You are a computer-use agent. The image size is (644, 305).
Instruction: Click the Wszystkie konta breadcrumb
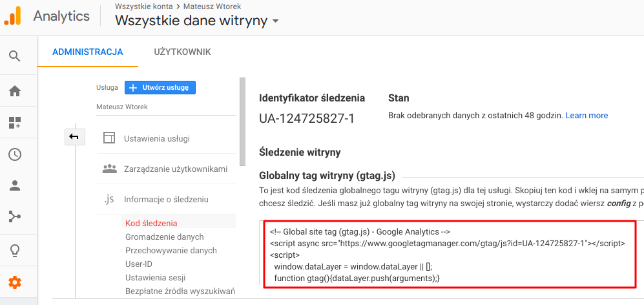pyautogui.click(x=144, y=6)
